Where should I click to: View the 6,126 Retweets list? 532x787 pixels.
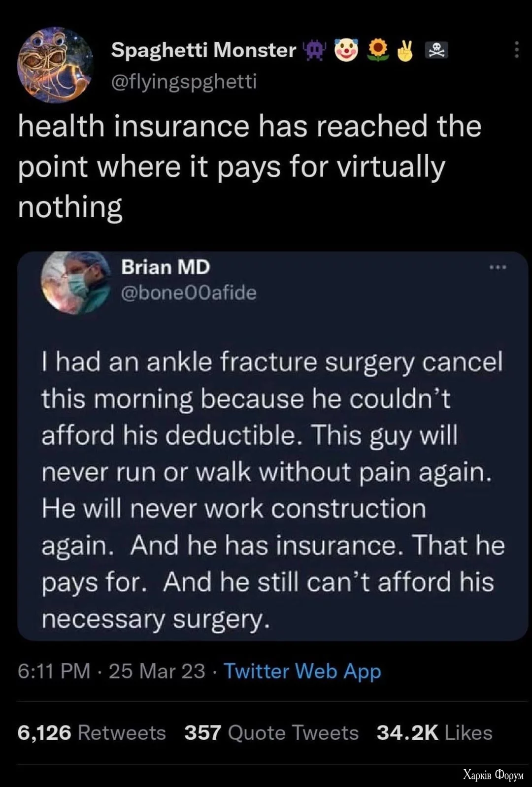tap(92, 733)
